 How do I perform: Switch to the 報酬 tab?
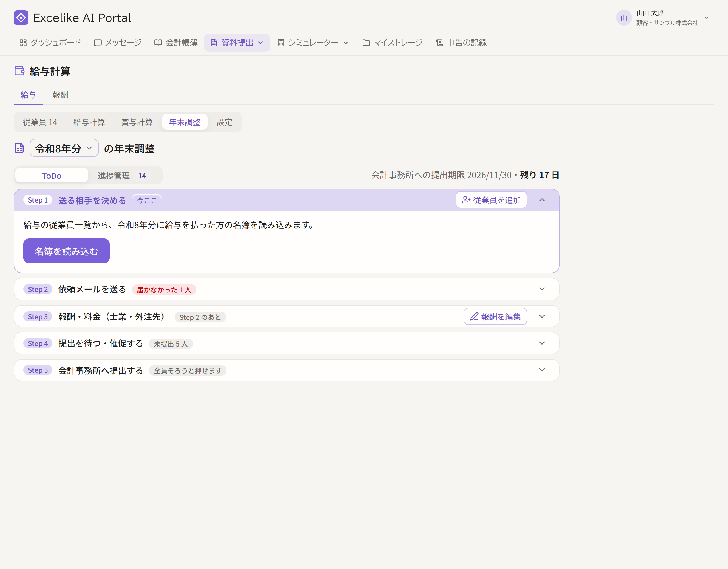point(60,95)
